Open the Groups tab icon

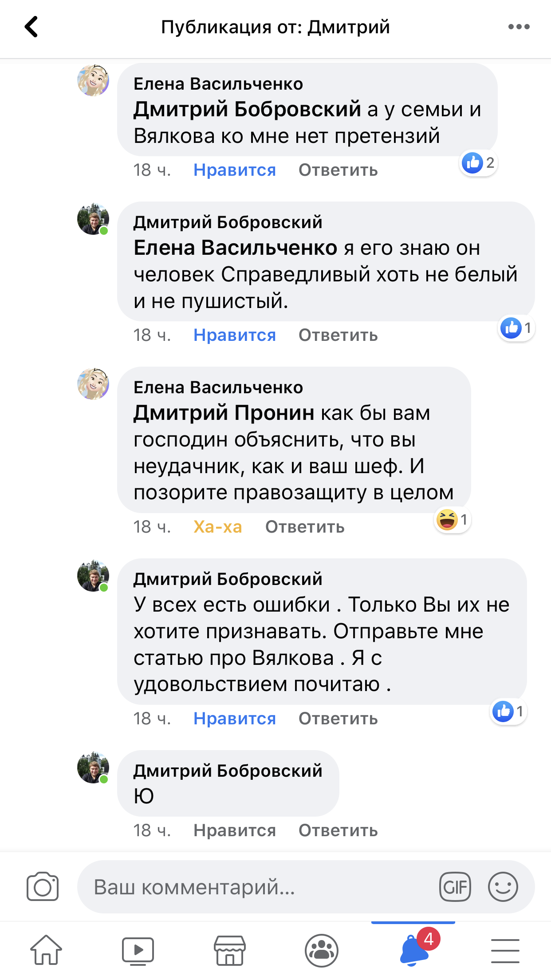(x=322, y=950)
